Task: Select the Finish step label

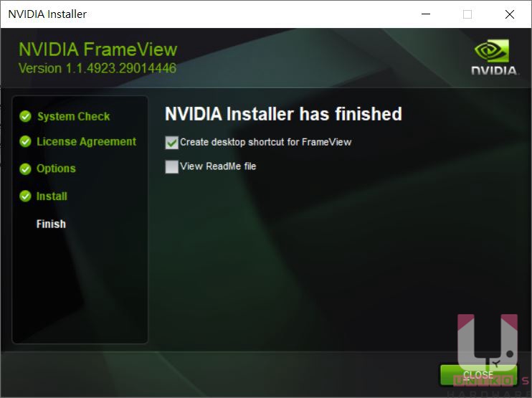Action: coord(51,224)
